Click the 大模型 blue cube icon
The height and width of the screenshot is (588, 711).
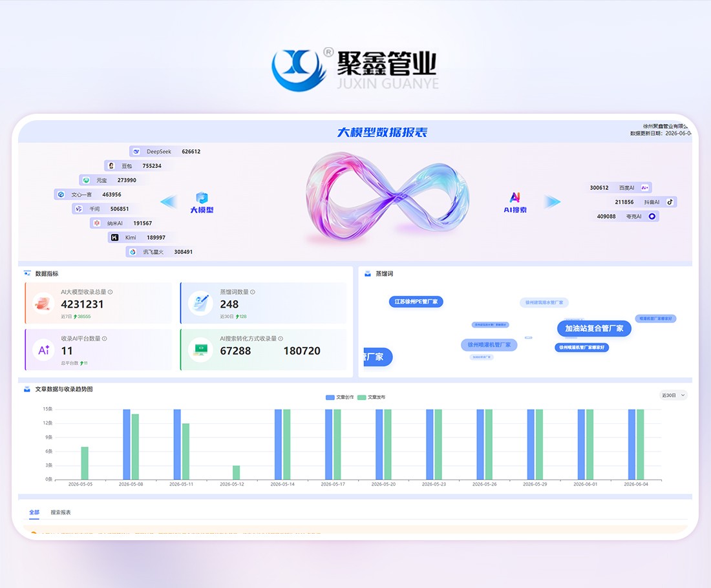coord(202,198)
